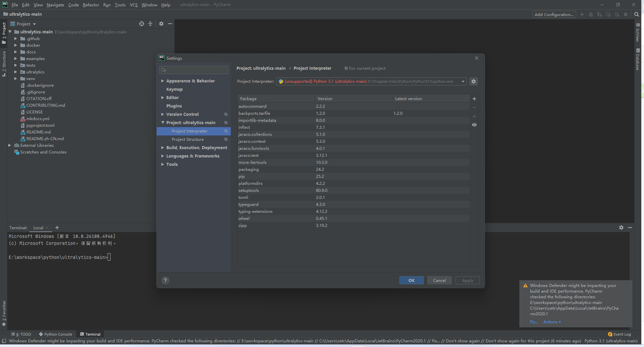Click the uninstall package minus icon
Screen dimensions: 644x347
[474, 107]
